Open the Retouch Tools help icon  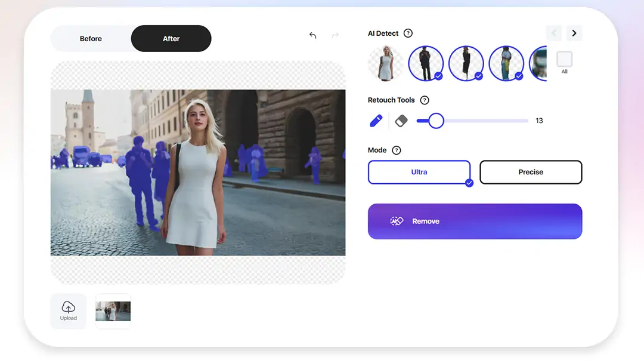(425, 100)
